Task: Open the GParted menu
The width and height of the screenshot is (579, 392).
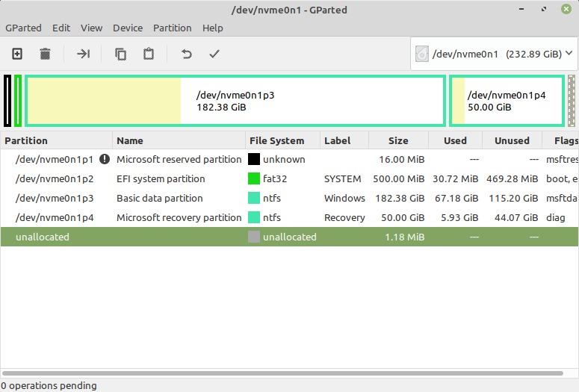Action: 24,28
